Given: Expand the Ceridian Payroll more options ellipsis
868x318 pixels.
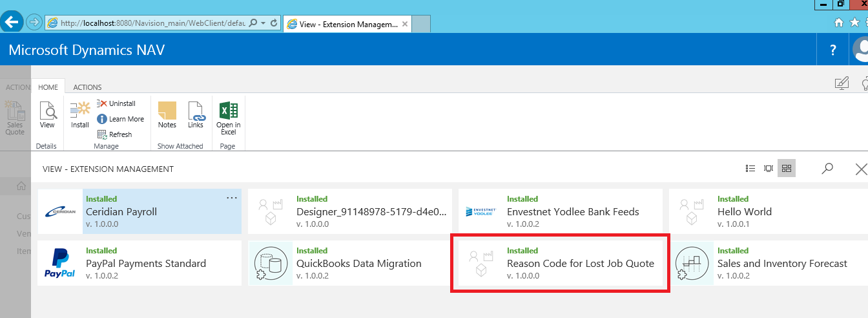Looking at the screenshot, I should pos(232,198).
